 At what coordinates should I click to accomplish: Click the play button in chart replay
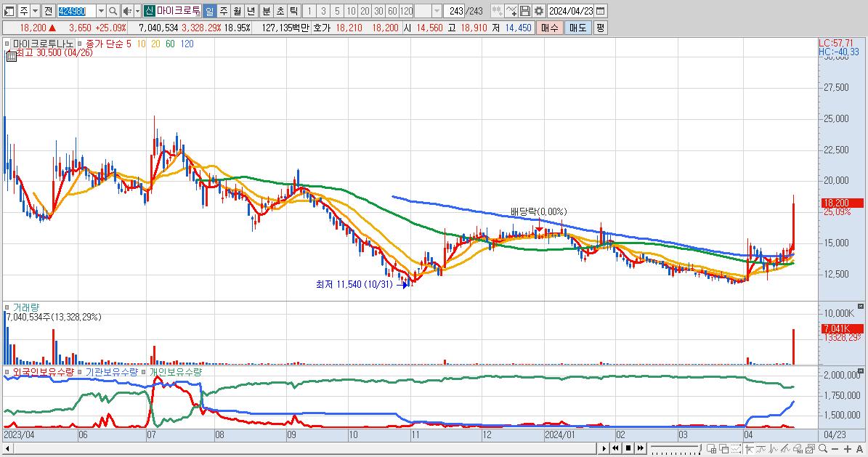point(604,448)
